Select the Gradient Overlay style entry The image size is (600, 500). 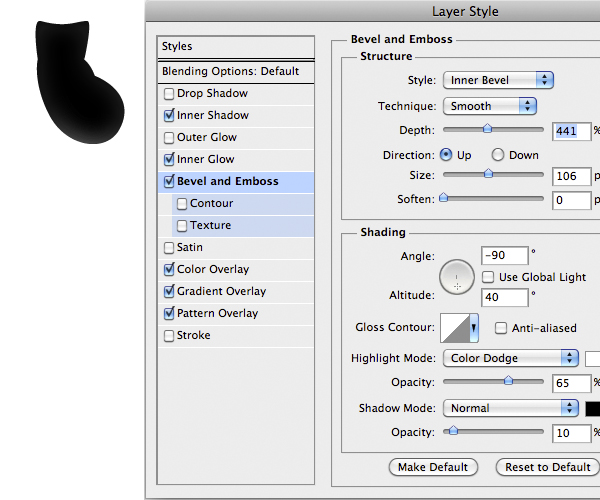click(x=221, y=292)
